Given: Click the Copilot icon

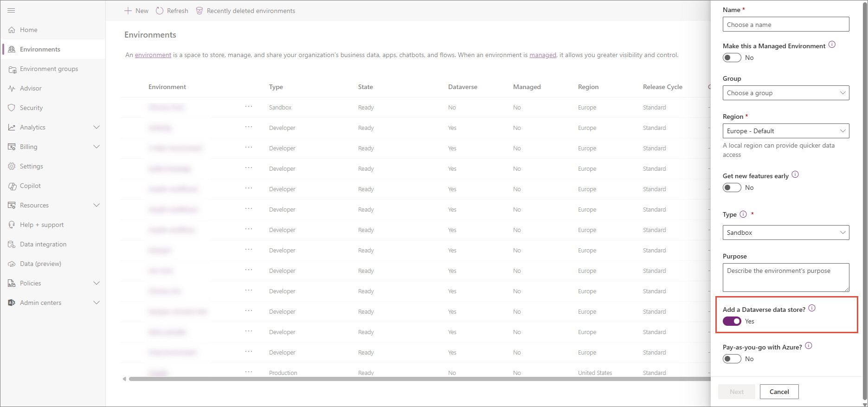Looking at the screenshot, I should point(12,186).
